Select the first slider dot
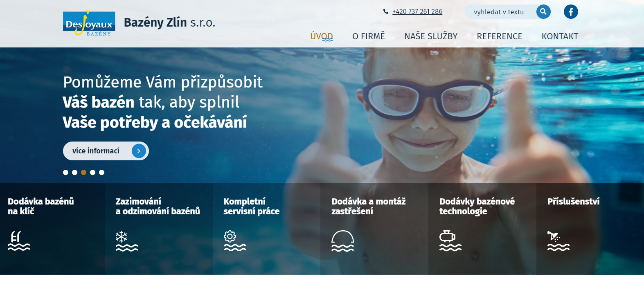644x281 pixels. pos(65,172)
